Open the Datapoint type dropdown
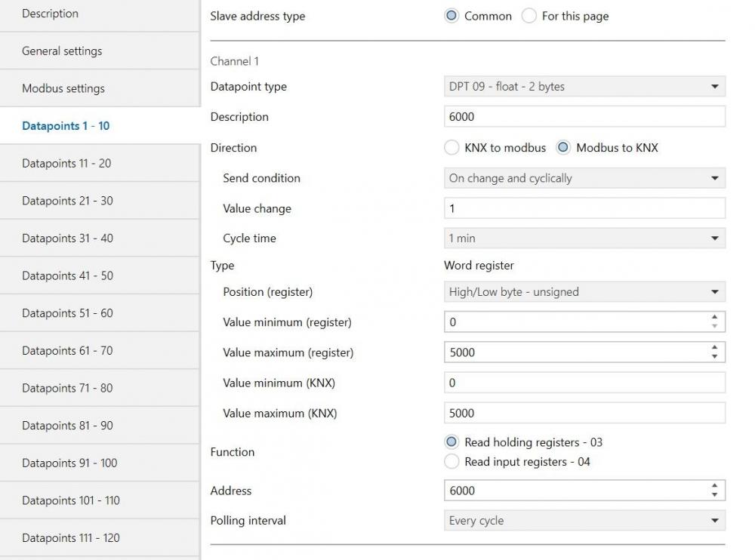Image resolution: width=755 pixels, height=560 pixels. coord(584,87)
